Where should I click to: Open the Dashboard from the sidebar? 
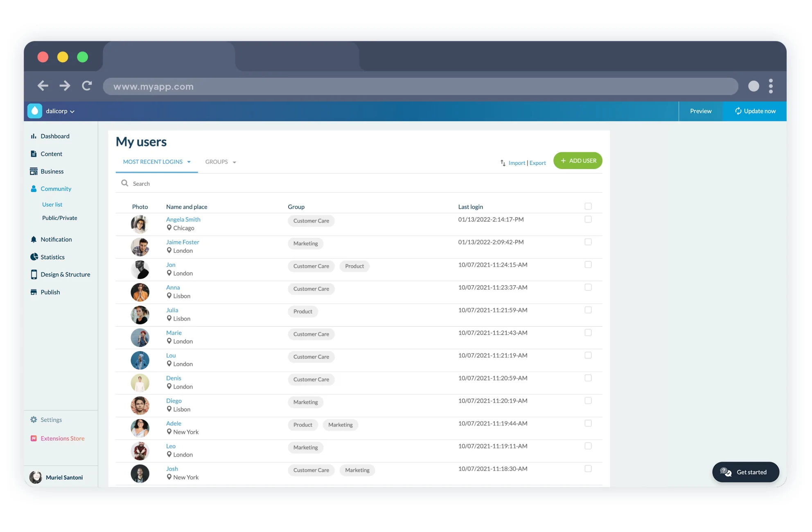pyautogui.click(x=34, y=136)
